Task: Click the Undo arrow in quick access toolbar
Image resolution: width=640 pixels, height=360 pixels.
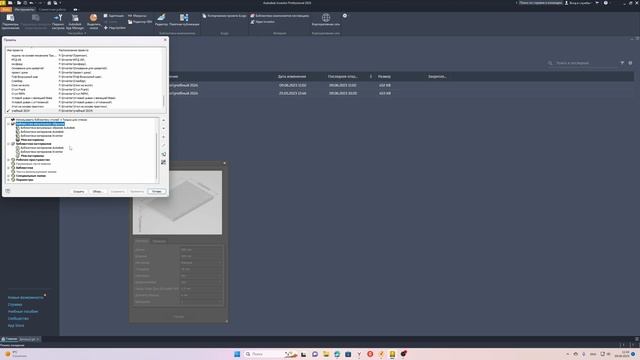Action: point(31,3)
